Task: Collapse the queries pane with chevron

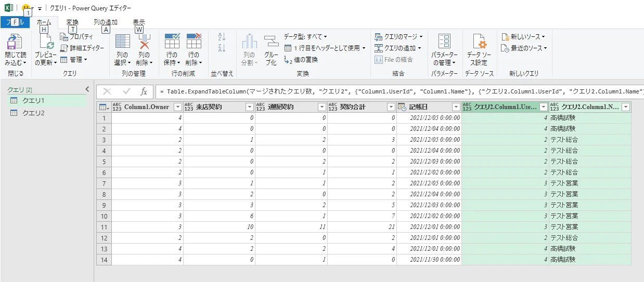Action: (x=87, y=89)
